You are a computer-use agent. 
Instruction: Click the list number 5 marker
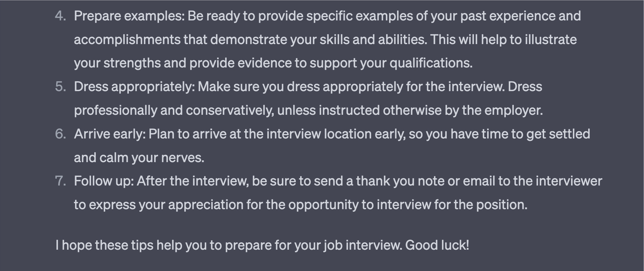(x=61, y=87)
